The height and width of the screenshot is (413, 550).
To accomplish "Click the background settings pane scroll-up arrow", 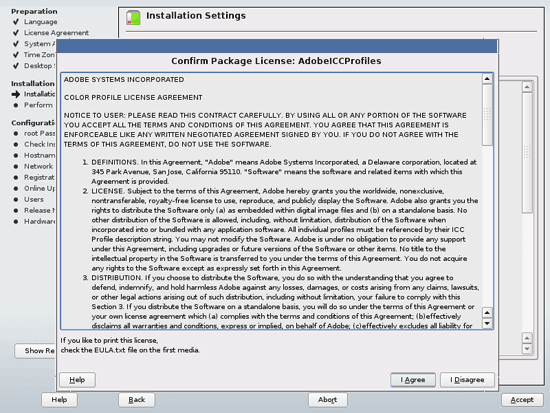I will coord(527,87).
